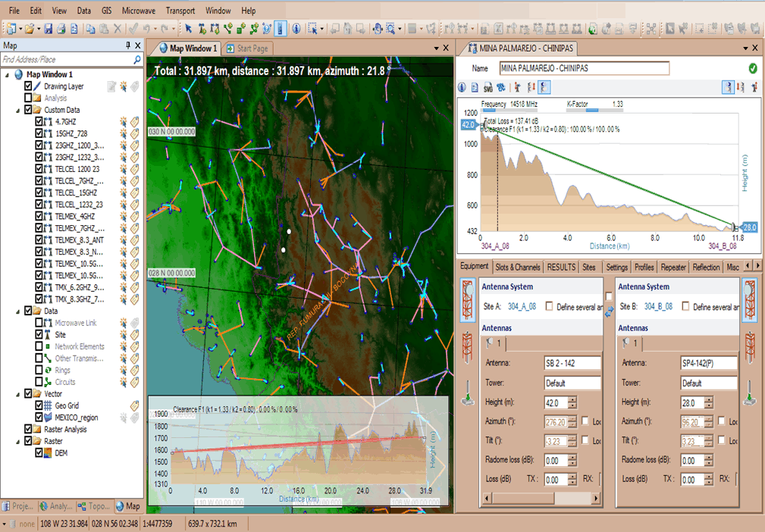
Task: Open the dropdown arrow next to New toolbar button
Action: pos(20,29)
